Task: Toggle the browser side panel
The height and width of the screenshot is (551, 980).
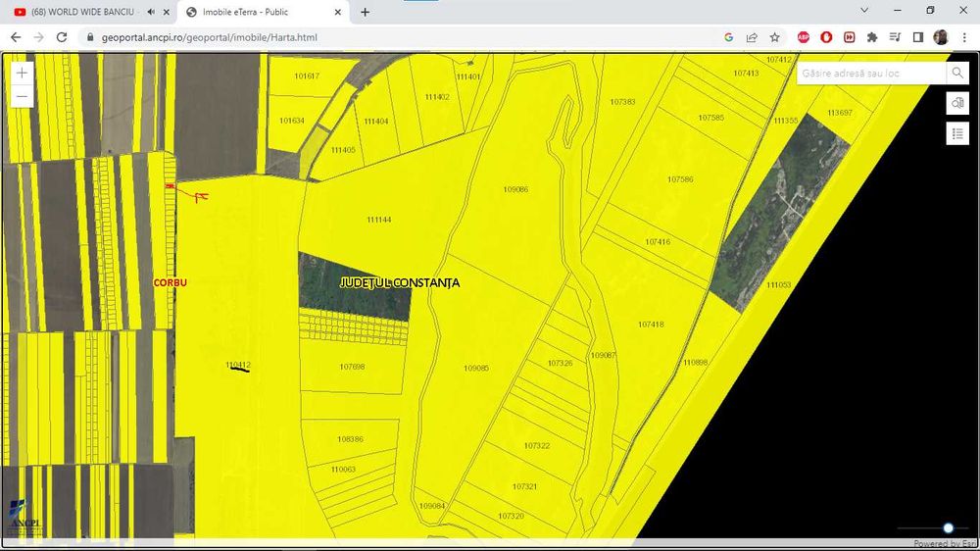Action: (918, 37)
